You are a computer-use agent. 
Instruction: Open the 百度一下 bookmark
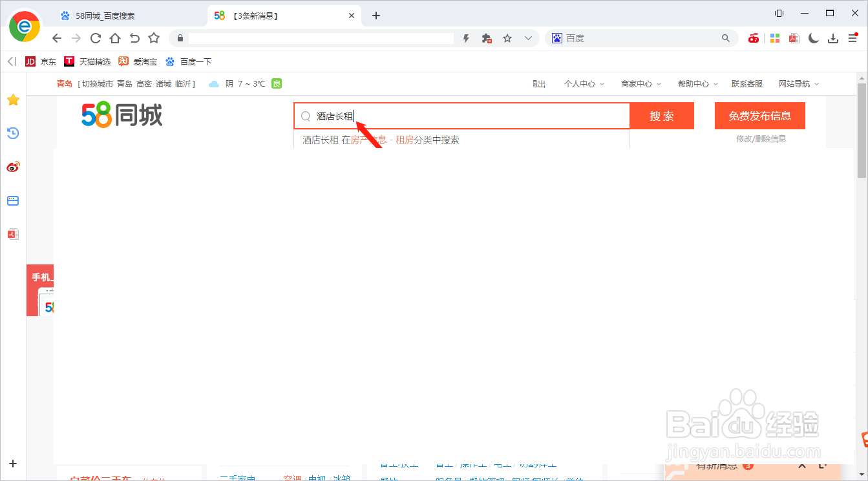(188, 62)
